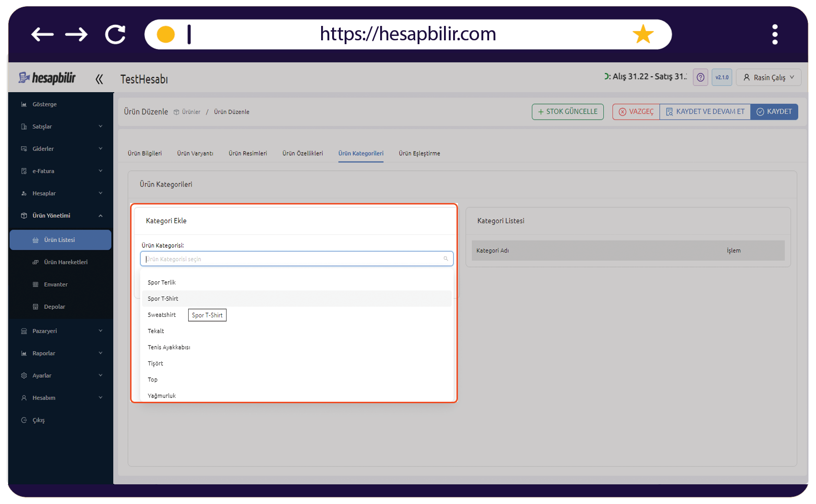This screenshot has height=504, width=816.
Task: Choose Tekalt from category list
Action: (x=297, y=331)
